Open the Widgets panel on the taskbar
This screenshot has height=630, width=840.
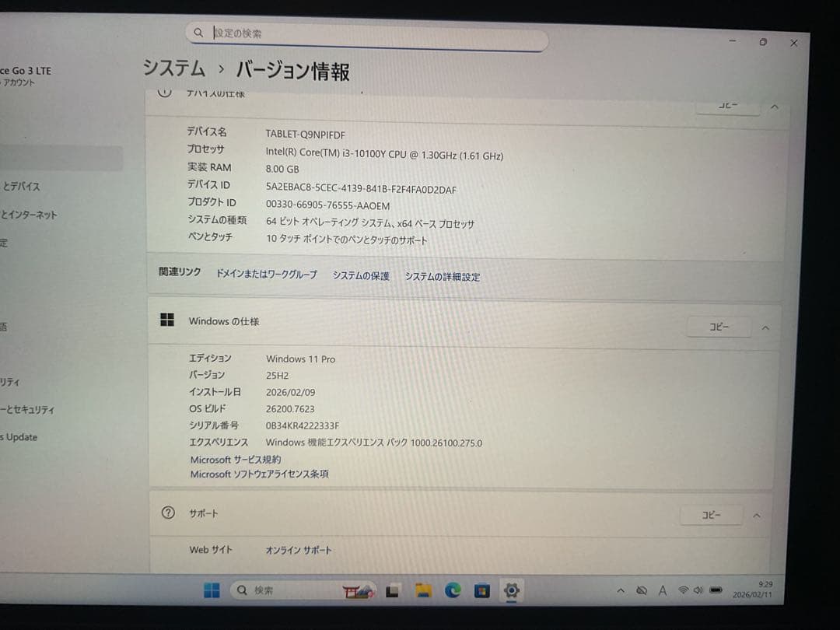[x=358, y=590]
